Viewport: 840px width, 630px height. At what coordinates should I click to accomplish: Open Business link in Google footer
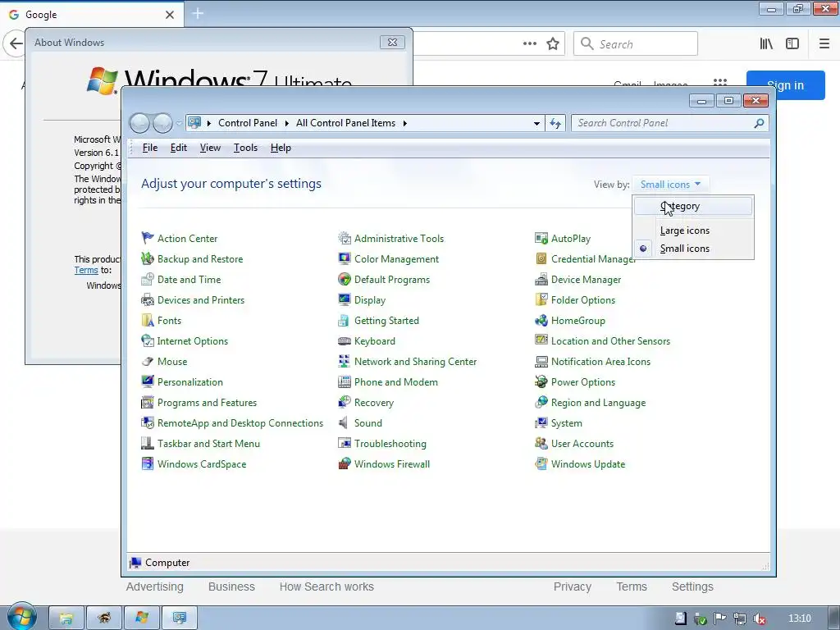[x=231, y=587]
